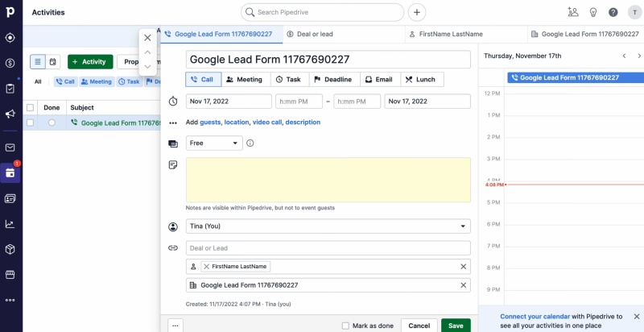The height and width of the screenshot is (332, 644).
Task: Open the Google Lead Form call tab
Action: (x=221, y=34)
